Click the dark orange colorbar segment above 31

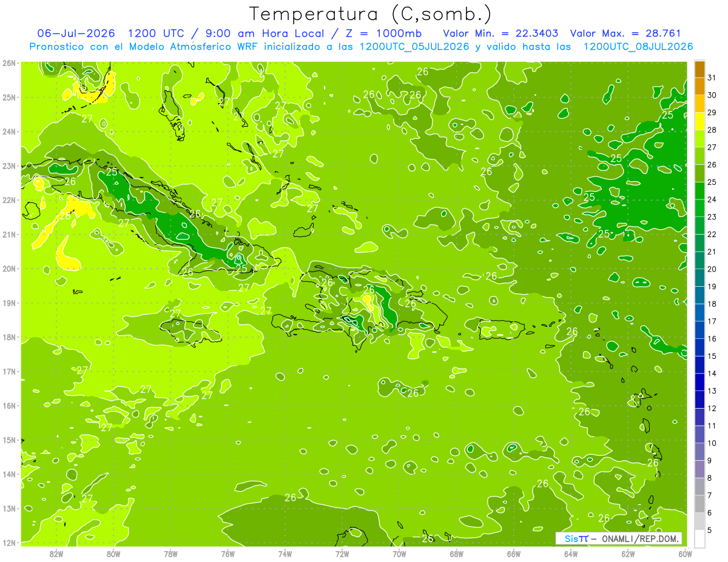[x=699, y=70]
